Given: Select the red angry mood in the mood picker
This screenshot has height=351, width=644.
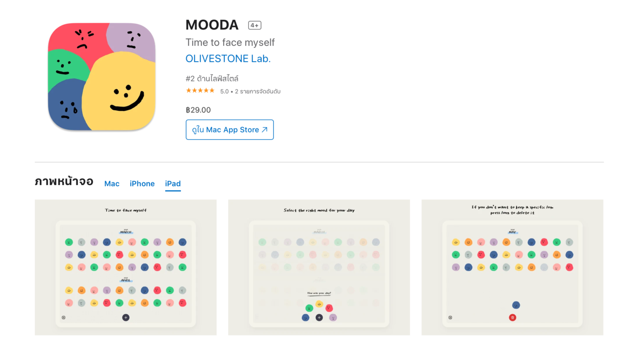Looking at the screenshot, I should pyautogui.click(x=329, y=308).
